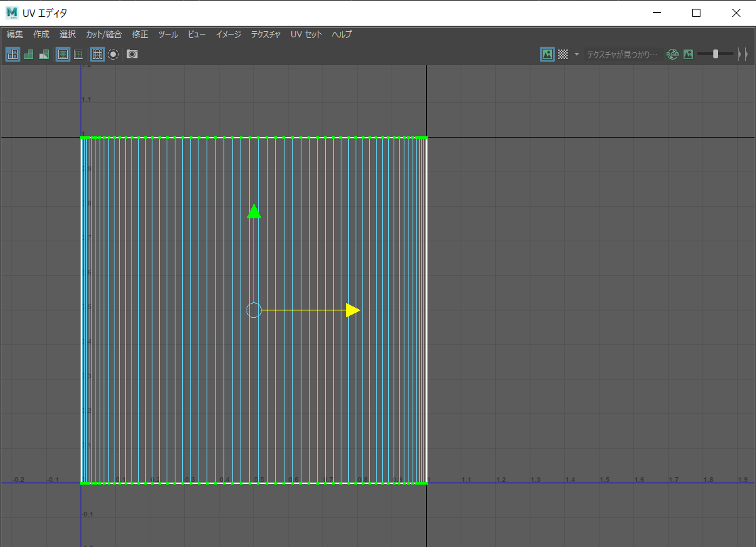The image size is (756, 547).
Task: Toggle the UV distortion shading icon
Action: point(44,54)
